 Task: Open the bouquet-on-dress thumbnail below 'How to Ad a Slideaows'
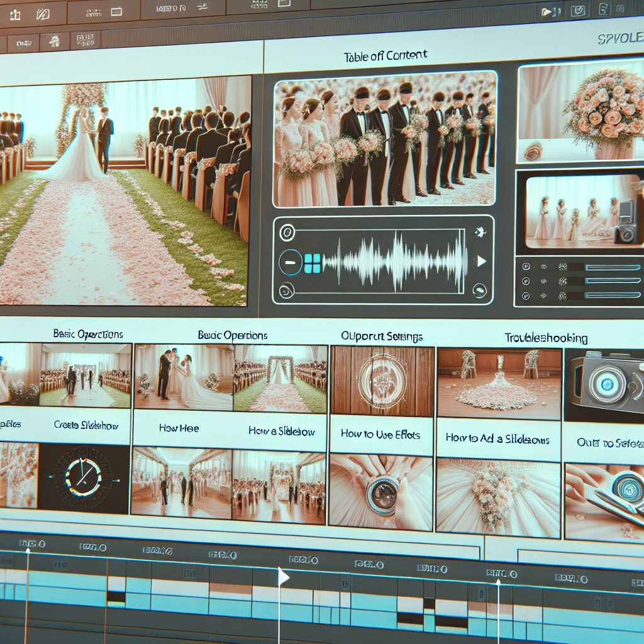[498, 498]
